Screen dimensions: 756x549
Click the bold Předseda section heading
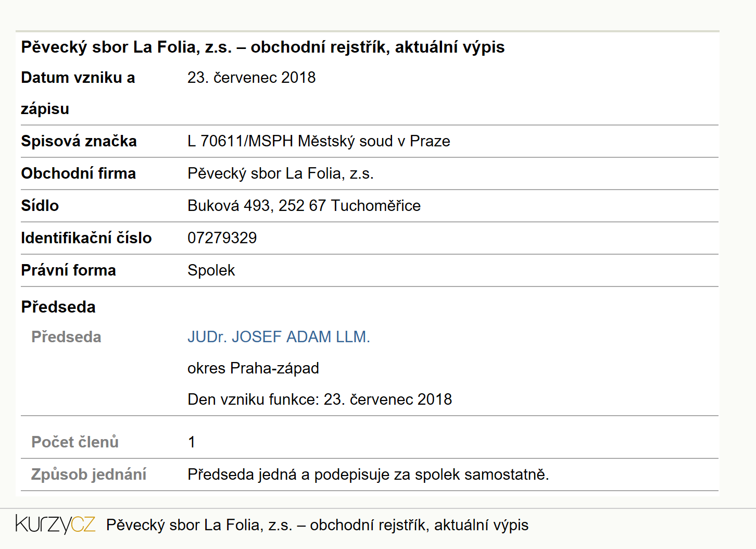pos(58,307)
